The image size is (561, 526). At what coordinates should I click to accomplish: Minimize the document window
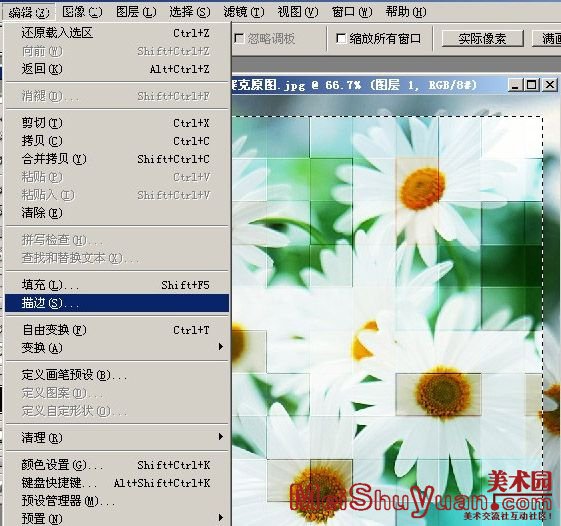[515, 85]
